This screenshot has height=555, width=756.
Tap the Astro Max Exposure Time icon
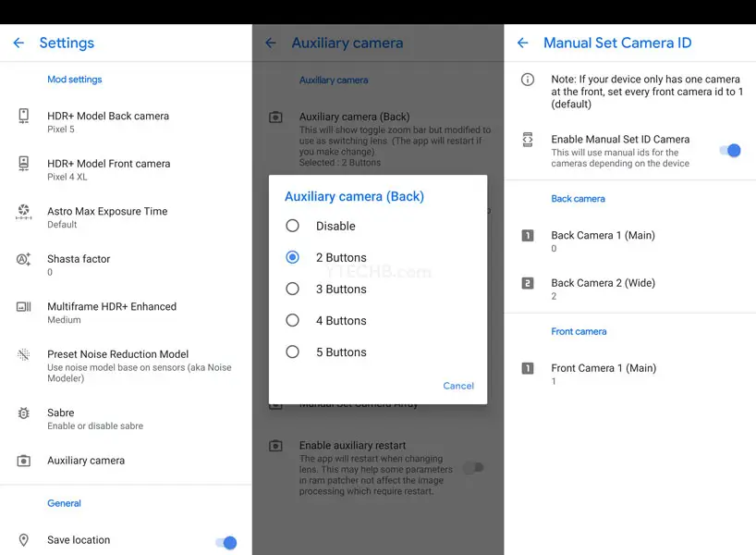[x=24, y=212]
